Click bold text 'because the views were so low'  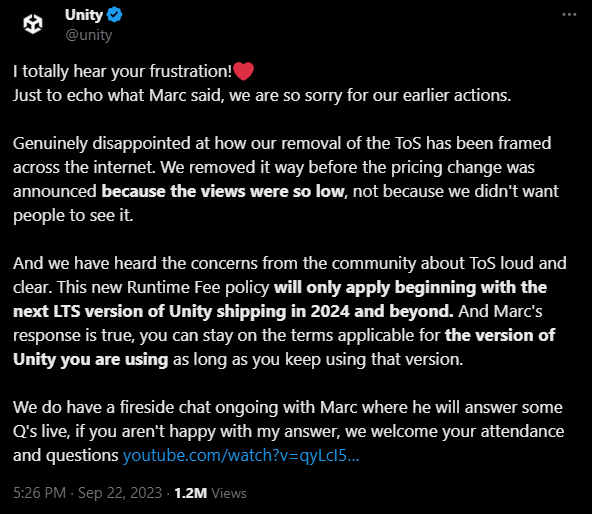pyautogui.click(x=223, y=191)
